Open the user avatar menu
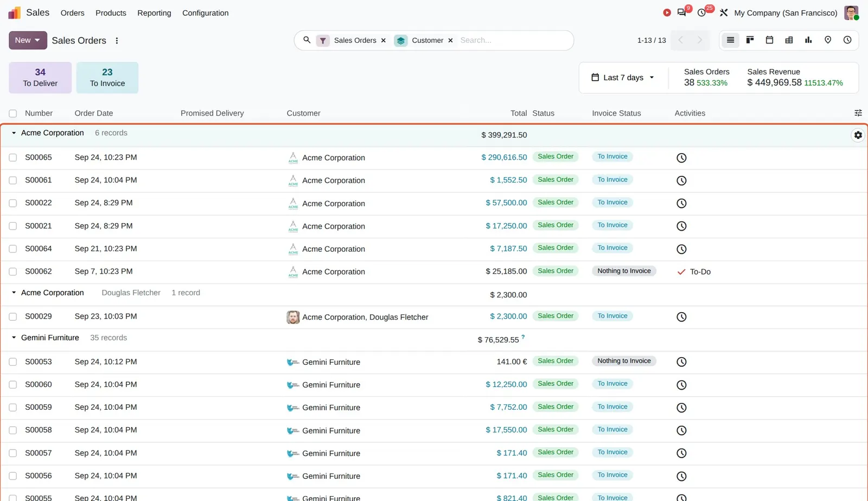 (851, 12)
